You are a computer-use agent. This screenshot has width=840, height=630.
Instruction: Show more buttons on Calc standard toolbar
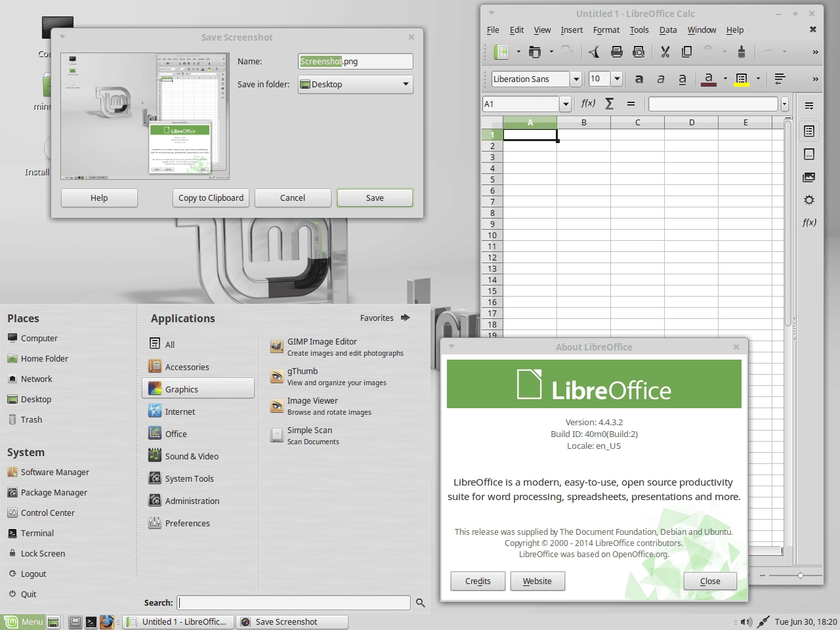pyautogui.click(x=815, y=51)
